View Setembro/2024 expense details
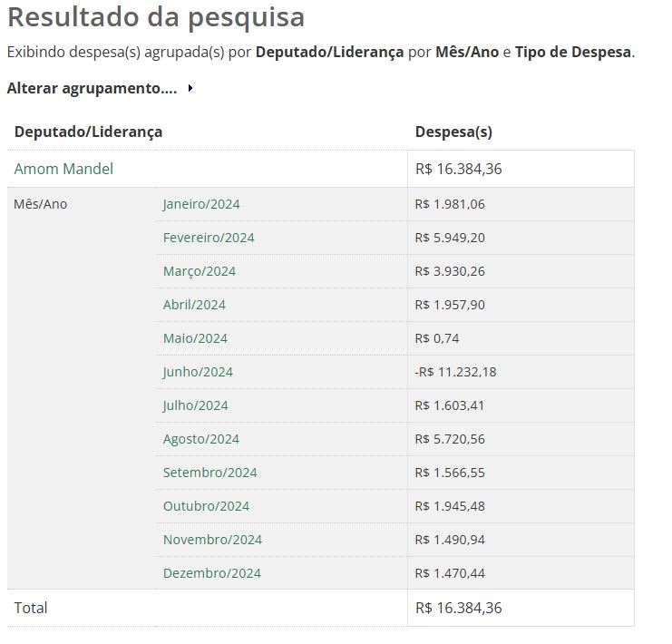 209,473
